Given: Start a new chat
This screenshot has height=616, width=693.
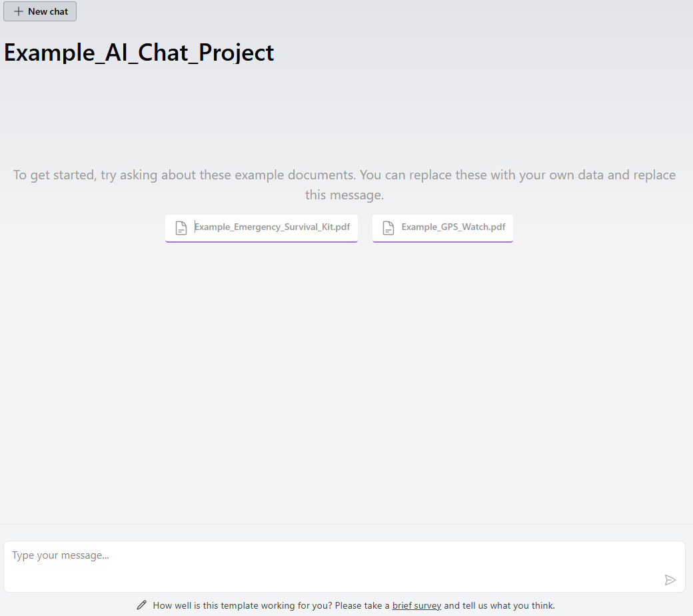Looking at the screenshot, I should coord(40,11).
